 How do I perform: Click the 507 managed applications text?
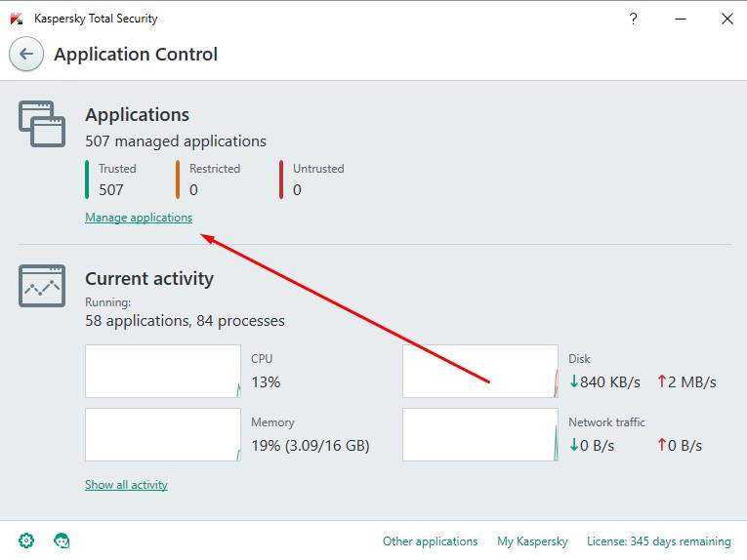[x=176, y=141]
